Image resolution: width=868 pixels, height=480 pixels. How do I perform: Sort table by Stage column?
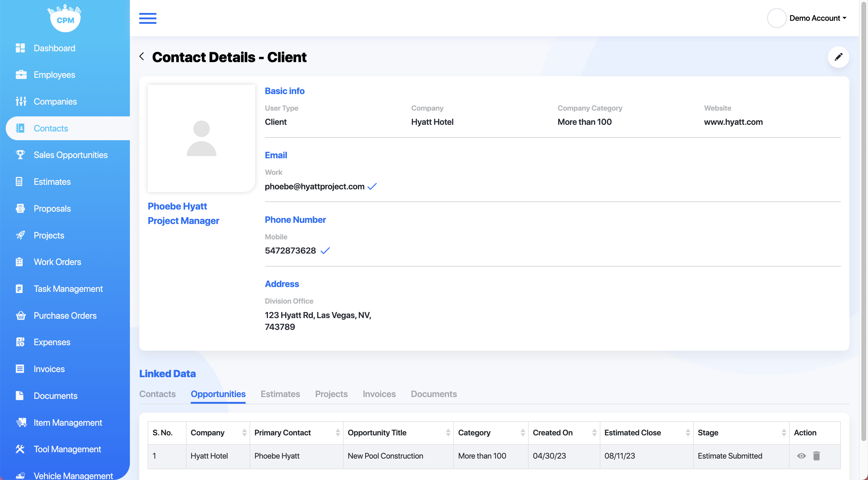click(783, 433)
